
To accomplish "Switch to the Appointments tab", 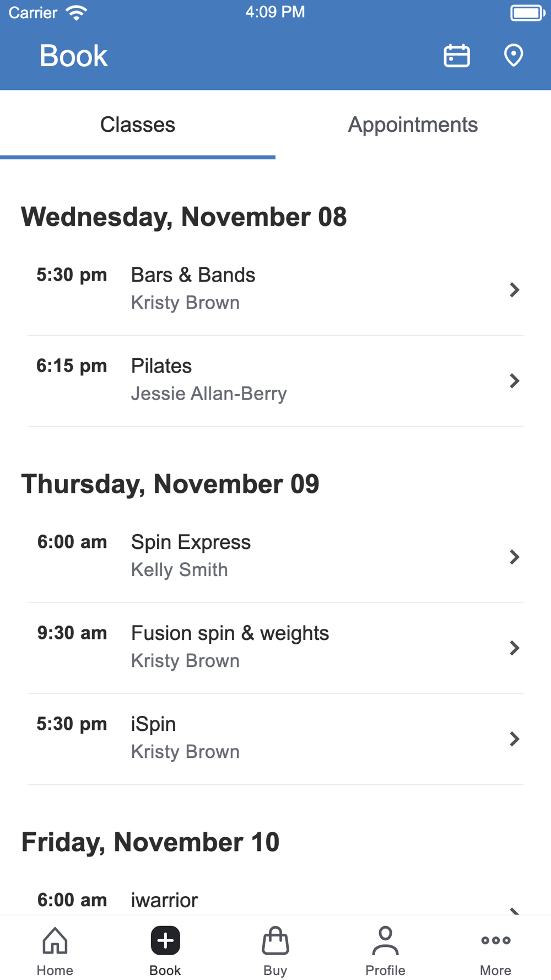I will [413, 125].
